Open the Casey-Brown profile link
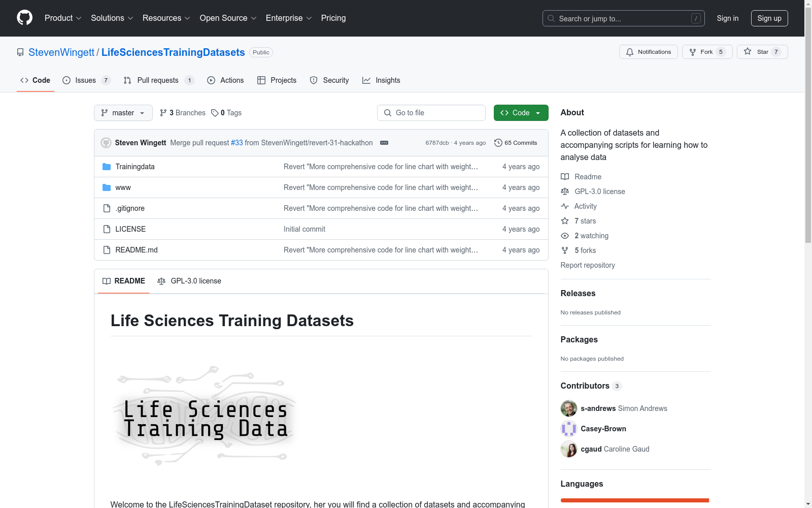Viewport: 812px width, 508px height. [x=603, y=429]
